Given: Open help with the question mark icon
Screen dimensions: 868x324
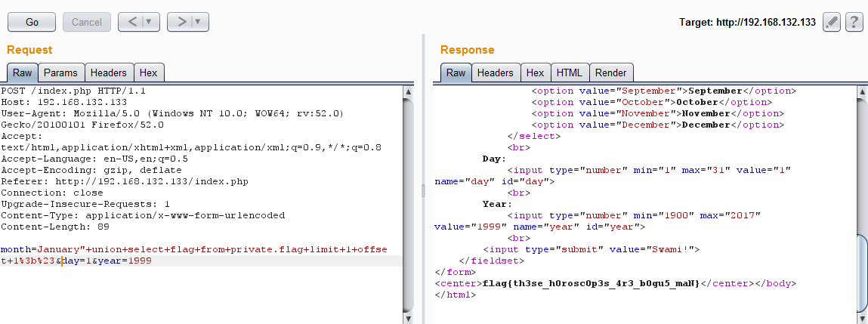Looking at the screenshot, I should (x=854, y=22).
